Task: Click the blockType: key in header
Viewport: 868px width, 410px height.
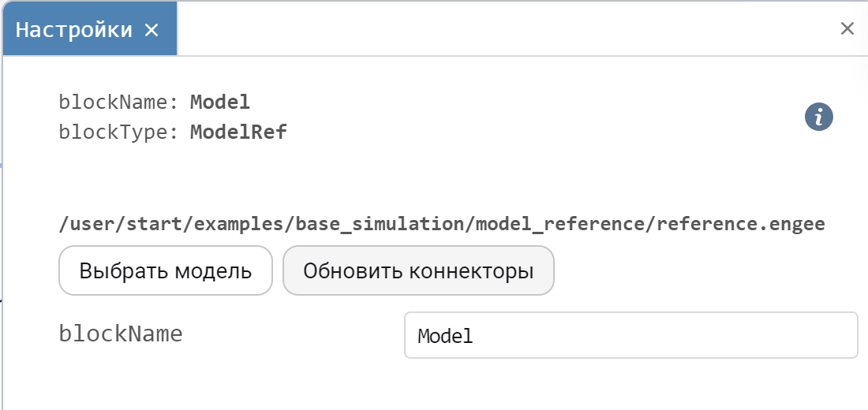Action: click(x=119, y=132)
